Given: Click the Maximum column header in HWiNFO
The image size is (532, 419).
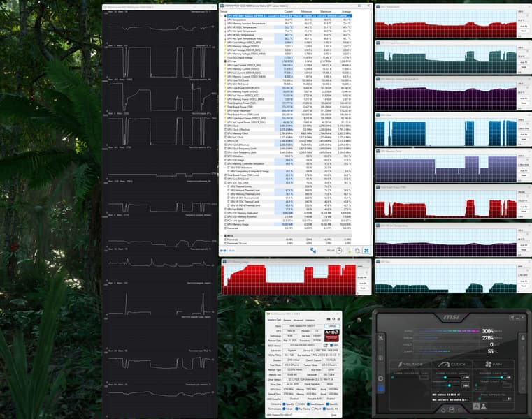Looking at the screenshot, I should point(326,12).
